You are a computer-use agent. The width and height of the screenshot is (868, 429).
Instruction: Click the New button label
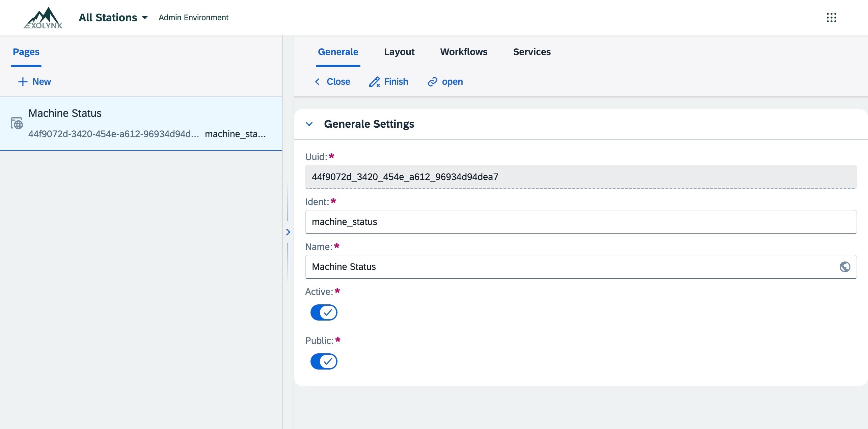(x=42, y=82)
